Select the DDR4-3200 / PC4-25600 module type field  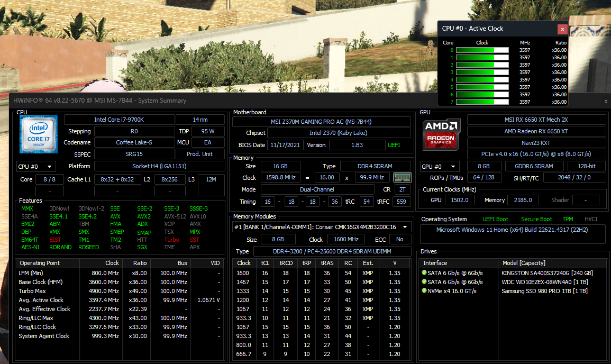332,251
